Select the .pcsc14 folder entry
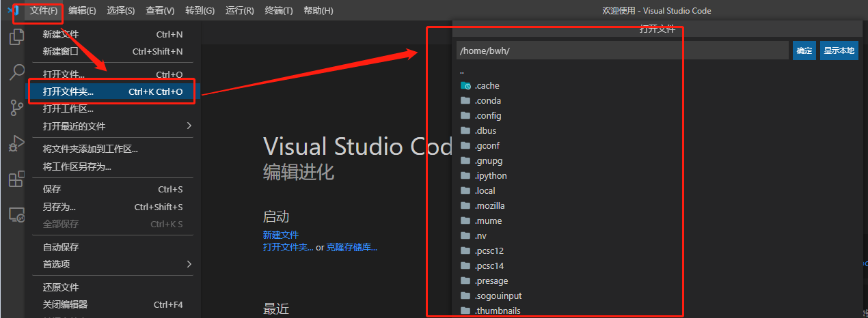 pyautogui.click(x=659, y=266)
